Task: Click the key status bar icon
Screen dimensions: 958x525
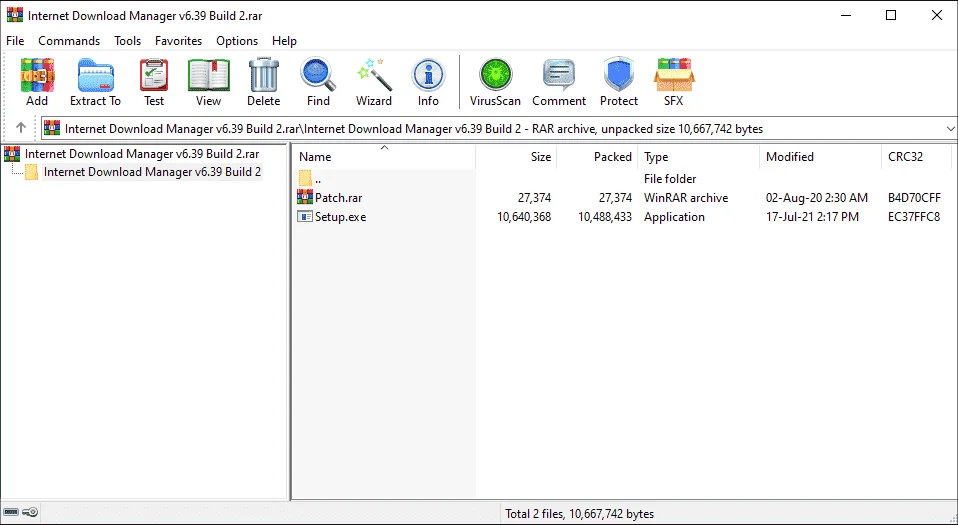Action: pyautogui.click(x=30, y=512)
